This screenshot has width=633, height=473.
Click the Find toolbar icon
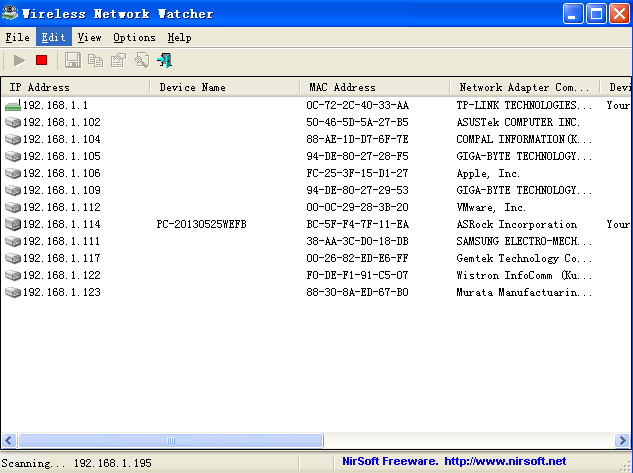pos(141,61)
